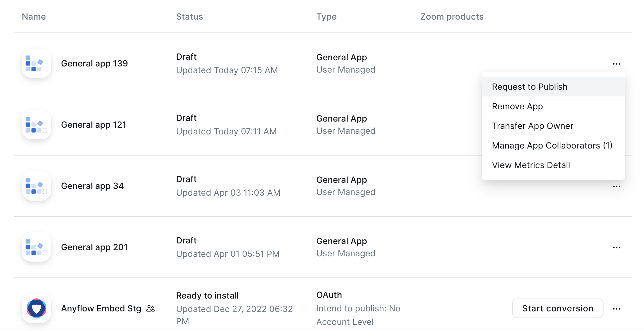
Task: Choose View Metrics Detail entry
Action: tap(531, 165)
